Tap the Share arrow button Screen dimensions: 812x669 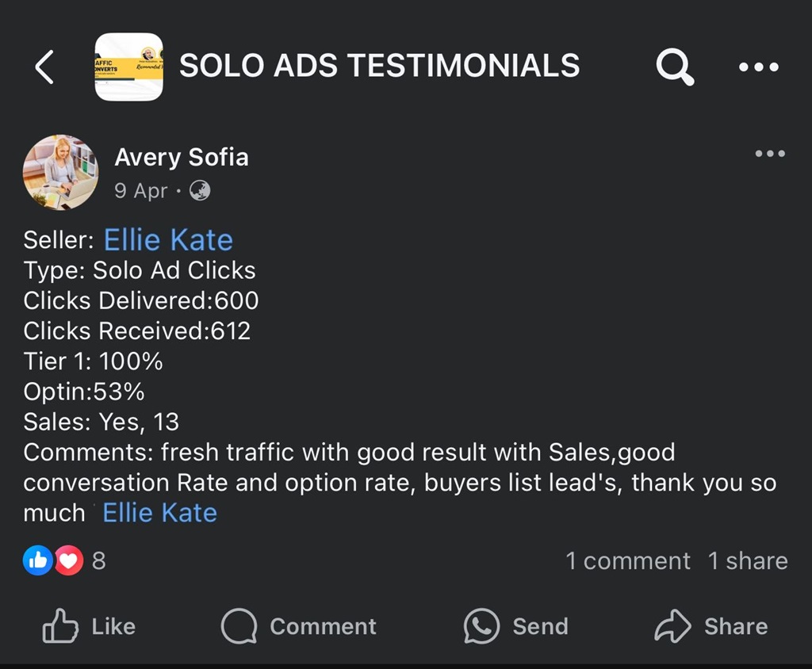tap(710, 626)
